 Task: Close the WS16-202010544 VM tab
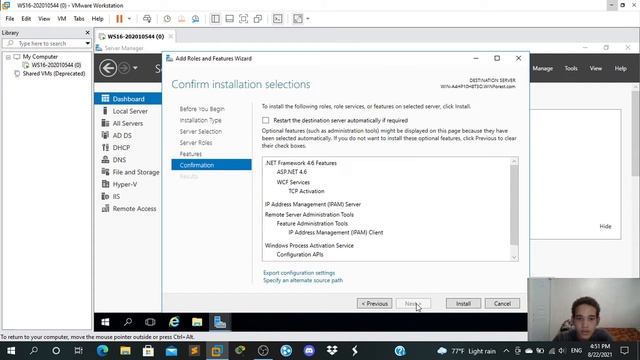[171, 36]
